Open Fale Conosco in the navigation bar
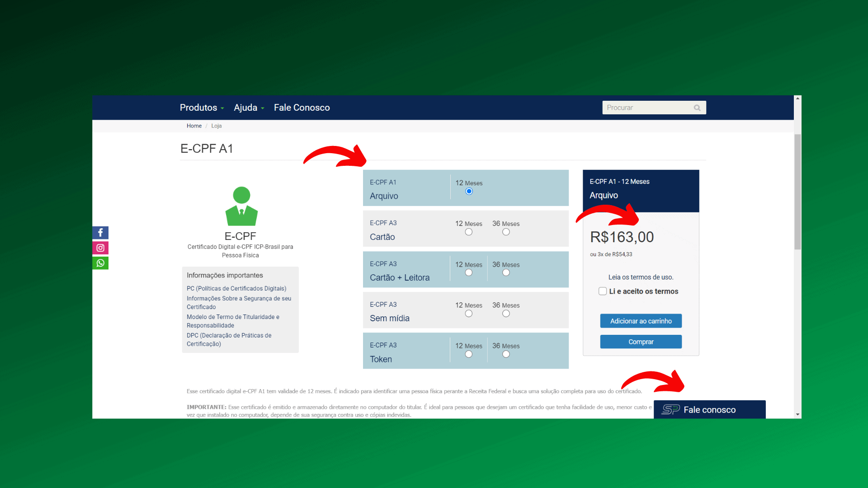The height and width of the screenshot is (488, 868). (302, 108)
